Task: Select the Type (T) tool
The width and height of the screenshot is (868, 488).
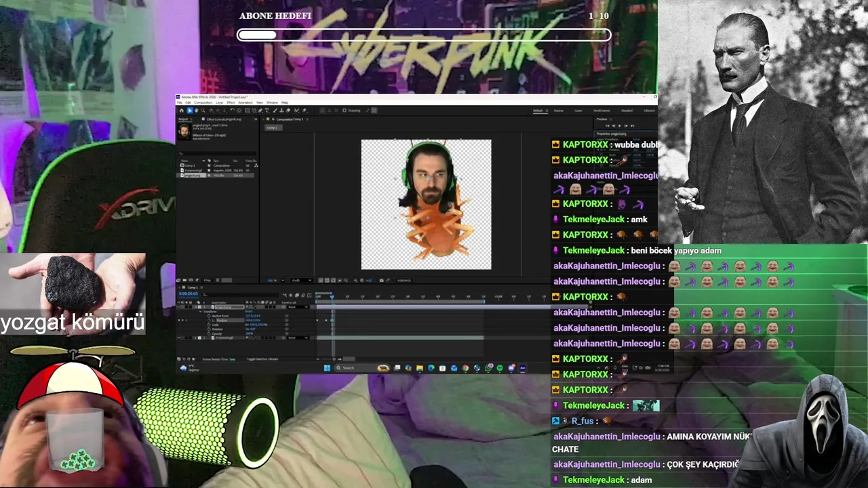Action: coord(267,110)
